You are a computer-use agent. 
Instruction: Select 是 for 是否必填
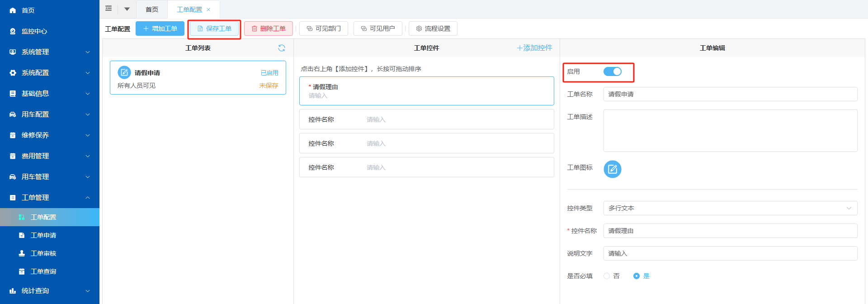[637, 276]
